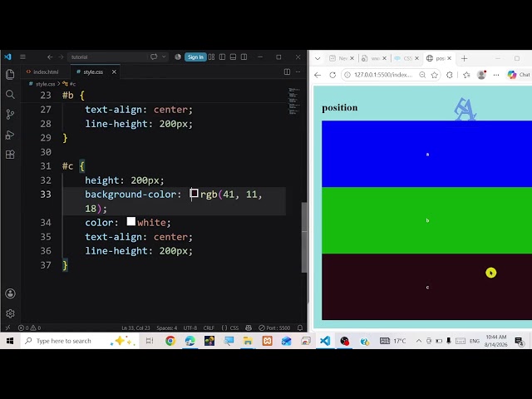This screenshot has width=532, height=399.
Task: Open the Search view in VS Code sidebar
Action: coord(10,94)
